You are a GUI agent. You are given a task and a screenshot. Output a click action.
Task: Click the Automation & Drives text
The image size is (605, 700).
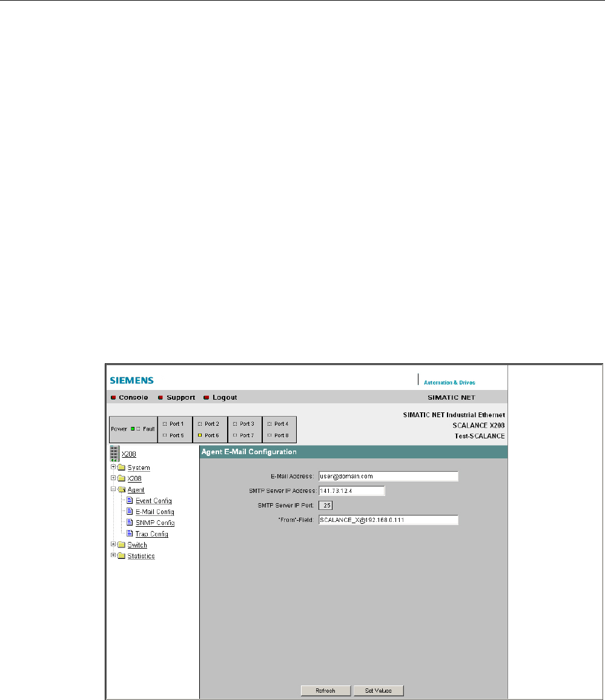point(449,383)
